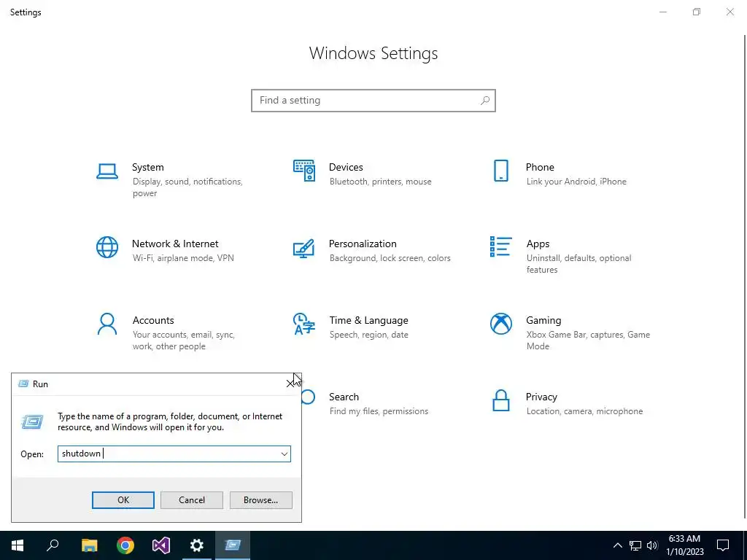Show hidden system tray icons
Viewport: 747px width, 560px height.
click(617, 545)
